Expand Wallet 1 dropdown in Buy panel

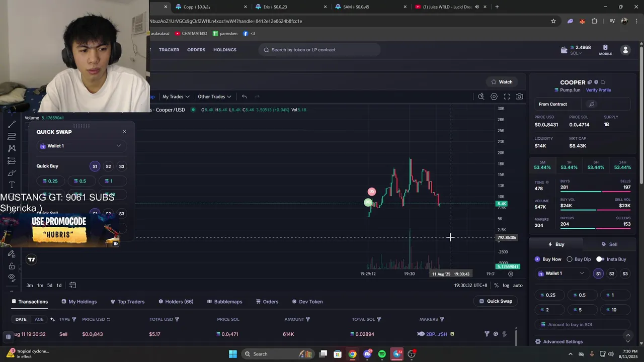(561, 274)
